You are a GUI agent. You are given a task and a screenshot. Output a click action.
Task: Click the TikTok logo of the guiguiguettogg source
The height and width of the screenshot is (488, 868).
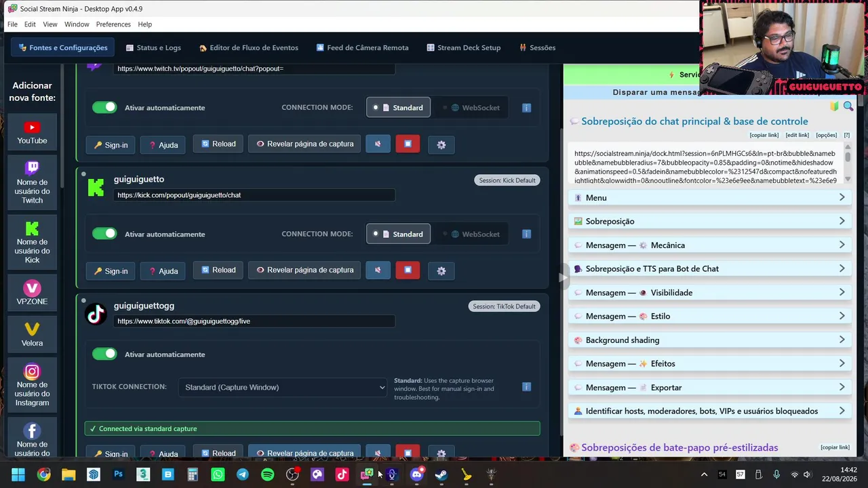pos(96,314)
